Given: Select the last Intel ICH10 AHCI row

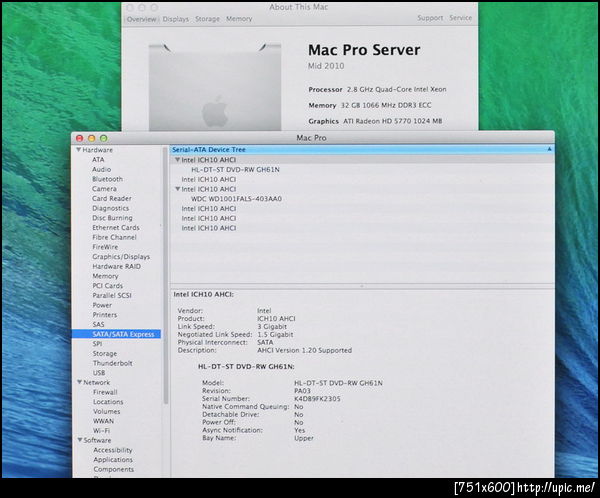Looking at the screenshot, I should [x=362, y=228].
